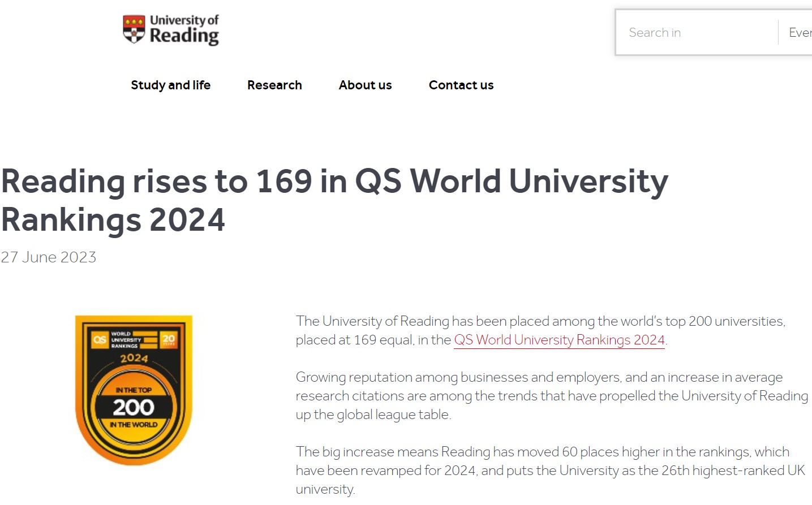Open the Research menu

pos(274,85)
